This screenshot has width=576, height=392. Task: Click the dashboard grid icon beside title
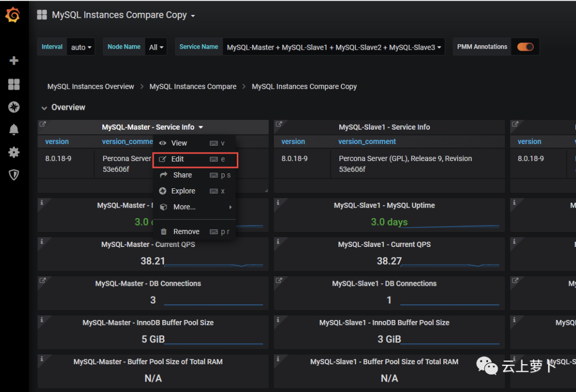pyautogui.click(x=42, y=15)
